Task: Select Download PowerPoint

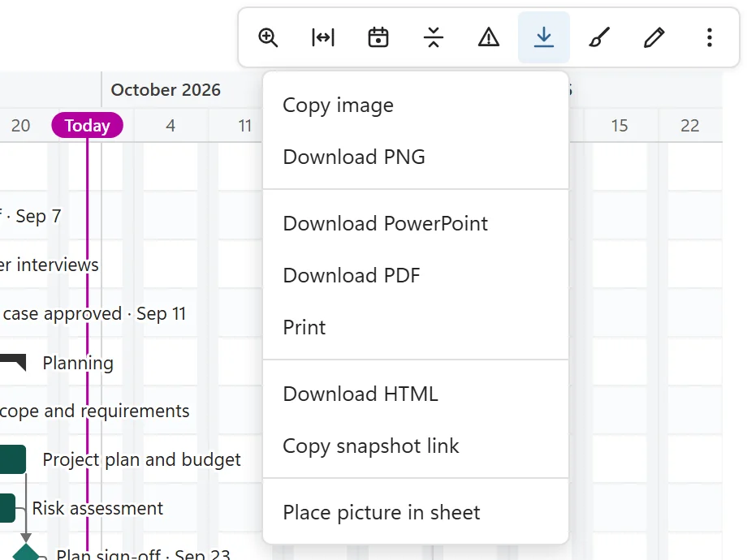Action: 416,224
